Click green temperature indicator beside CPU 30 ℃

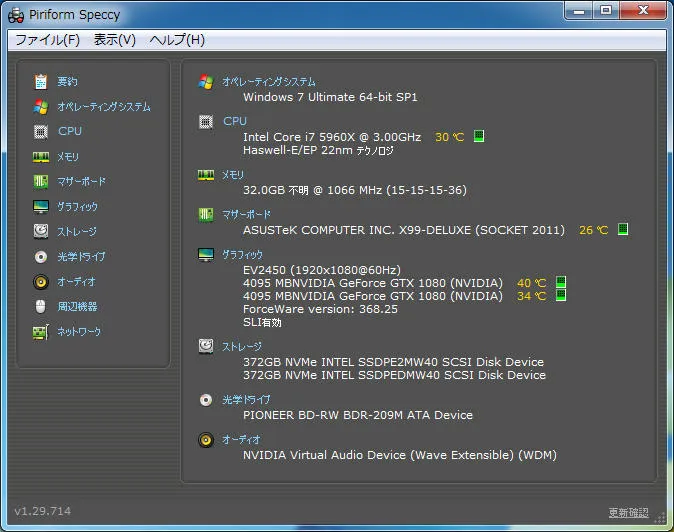(x=479, y=136)
